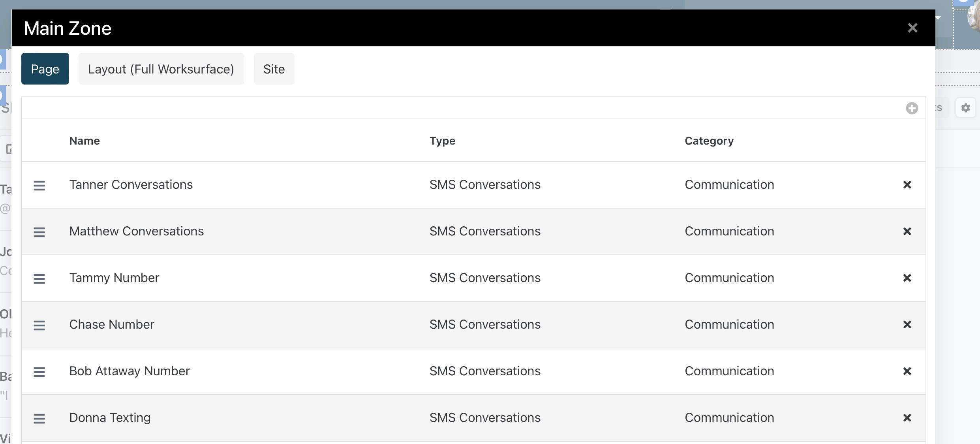
Task: Switch to the Page tab
Action: click(x=45, y=69)
